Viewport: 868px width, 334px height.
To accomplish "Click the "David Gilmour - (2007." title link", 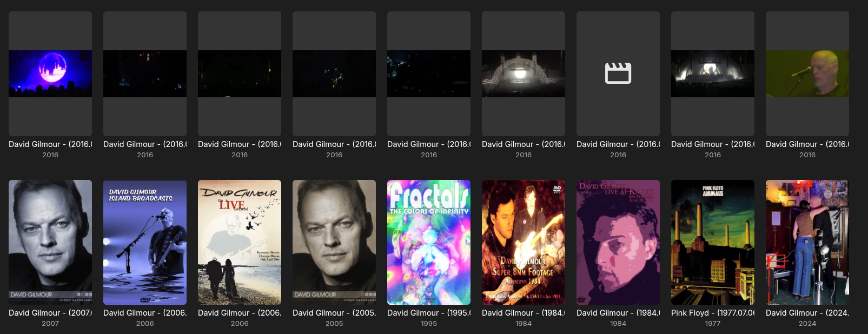I will 50,313.
